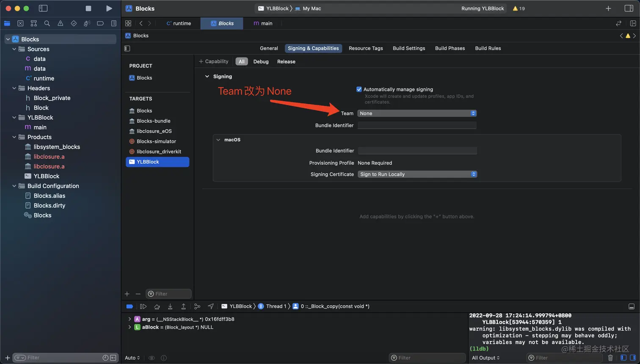Collapse the Build Configuration group
Viewport: 640px width, 364px height.
coord(14,186)
